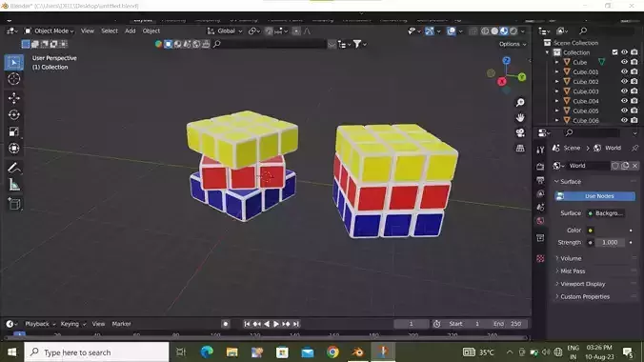This screenshot has width=644, height=362.
Task: Toggle camera view icon
Action: [x=520, y=132]
